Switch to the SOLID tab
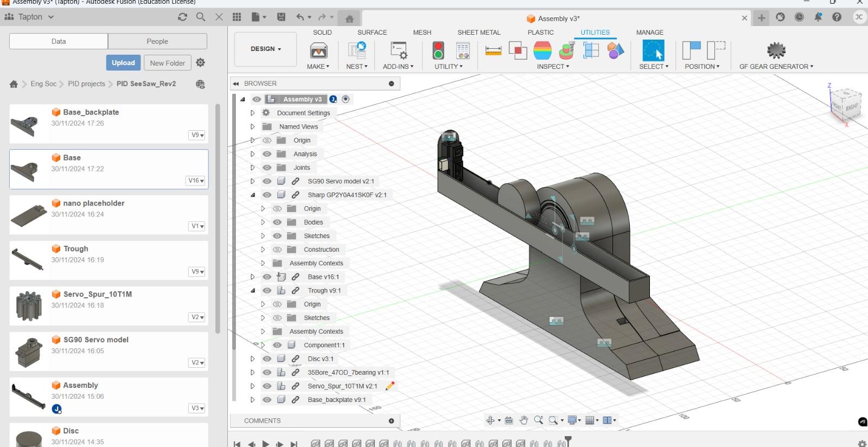 click(322, 33)
